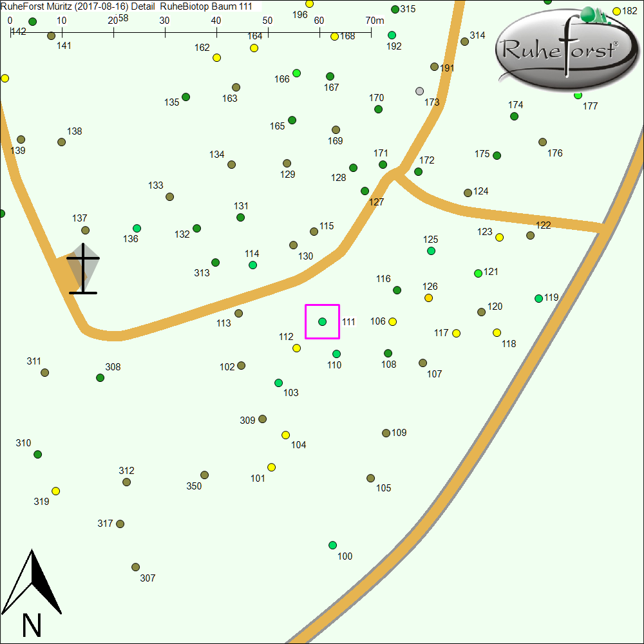Select green tree marker 119
The image size is (644, 644).
pos(538,298)
